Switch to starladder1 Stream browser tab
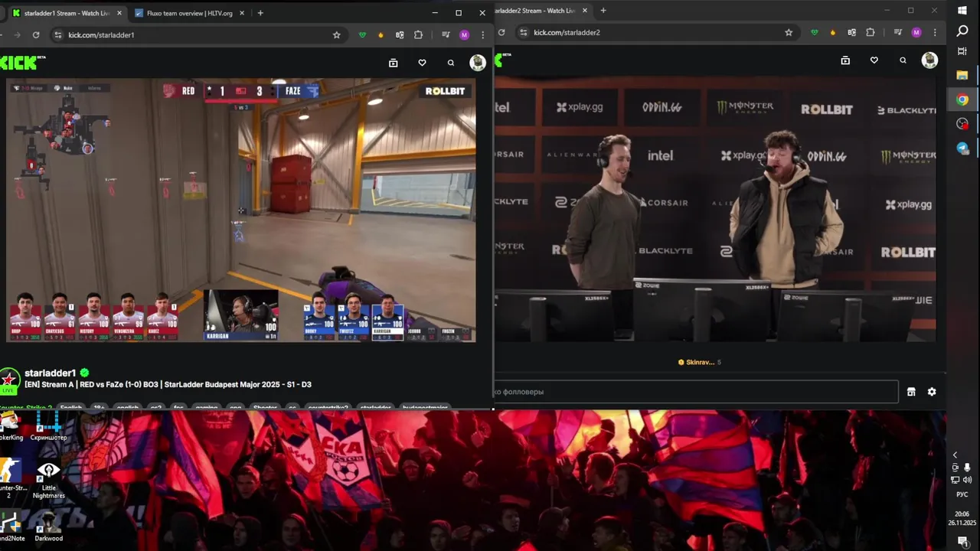980x551 pixels. pyautogui.click(x=67, y=13)
